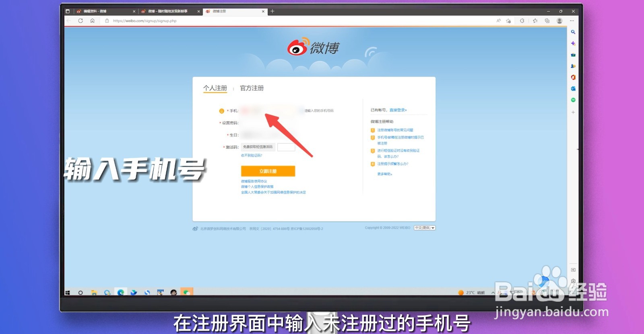The width and height of the screenshot is (644, 334).
Task: Switch to the 微博 - 随时随地发现新鲜事 tab
Action: pyautogui.click(x=170, y=11)
